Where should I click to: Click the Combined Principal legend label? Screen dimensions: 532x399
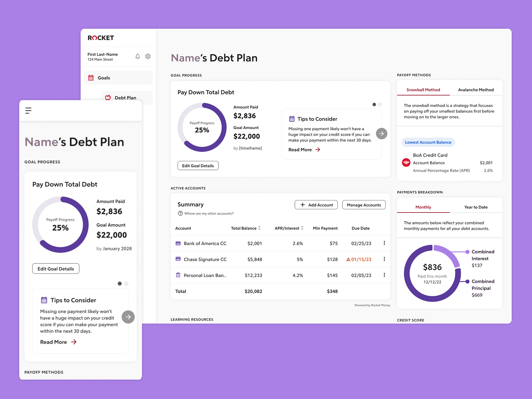tap(483, 285)
